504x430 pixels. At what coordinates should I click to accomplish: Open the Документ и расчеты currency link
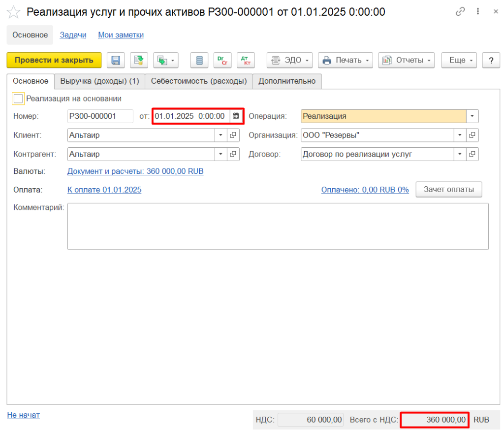point(135,171)
